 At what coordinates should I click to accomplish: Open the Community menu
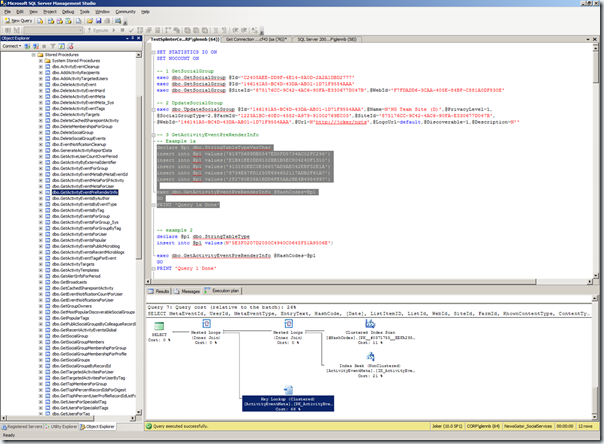(124, 11)
